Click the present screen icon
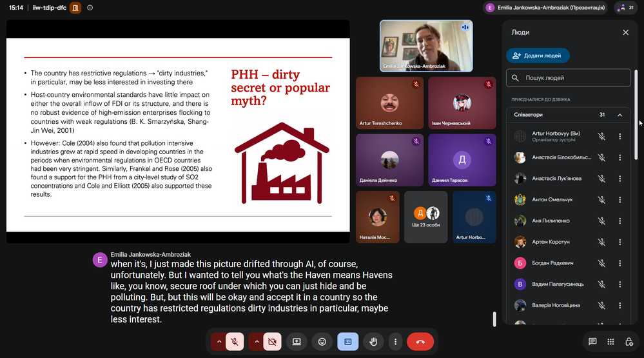Image resolution: width=644 pixels, height=358 pixels. (x=297, y=342)
